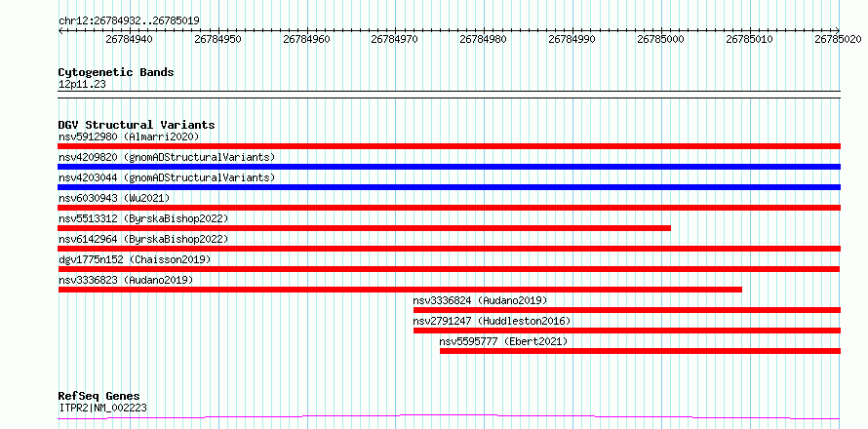
Task: Open gnomAD variant label nsv4203044
Action: point(167,177)
